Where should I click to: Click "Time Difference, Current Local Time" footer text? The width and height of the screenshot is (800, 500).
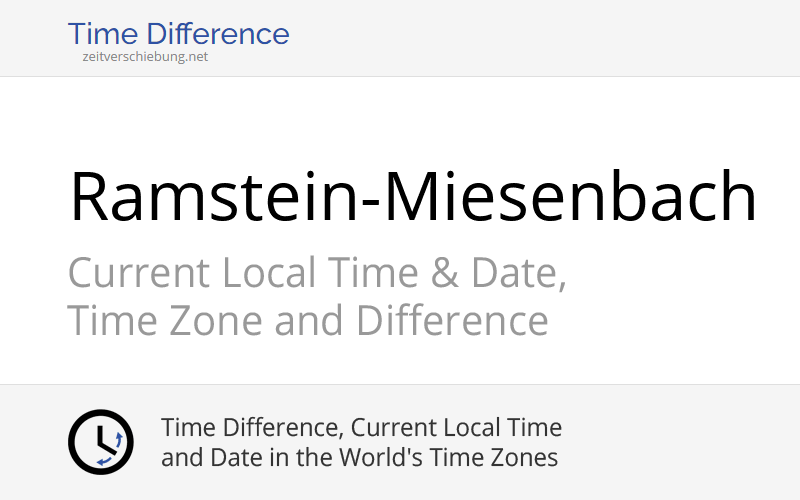(361, 428)
